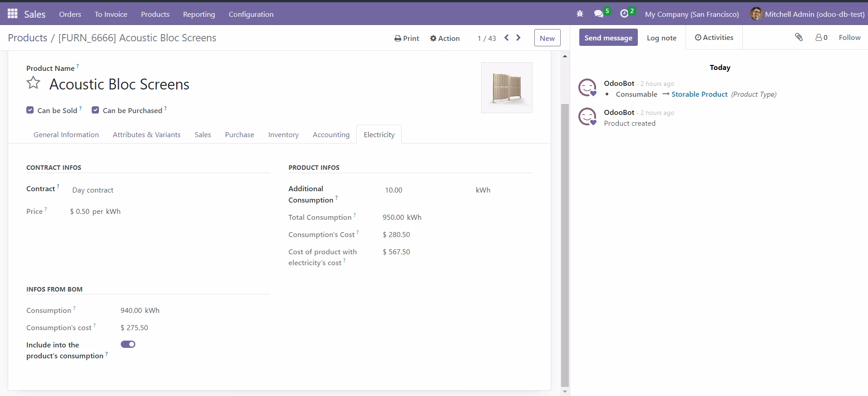Show followers count icon
This screenshot has width=868, height=396.
pos(821,38)
